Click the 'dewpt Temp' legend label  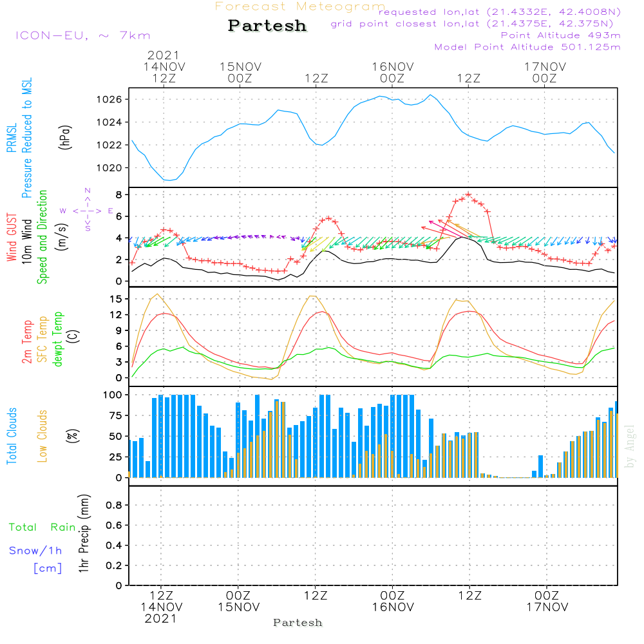pyautogui.click(x=57, y=339)
